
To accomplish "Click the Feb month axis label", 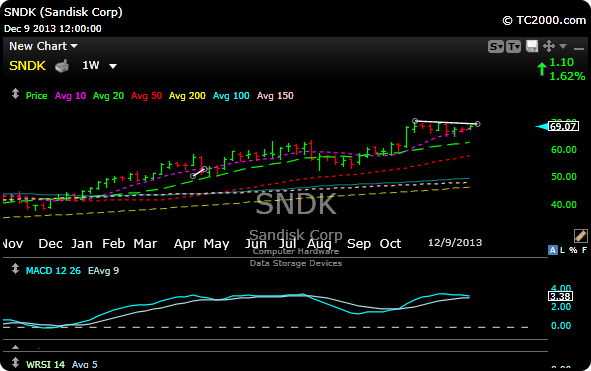I will (113, 244).
